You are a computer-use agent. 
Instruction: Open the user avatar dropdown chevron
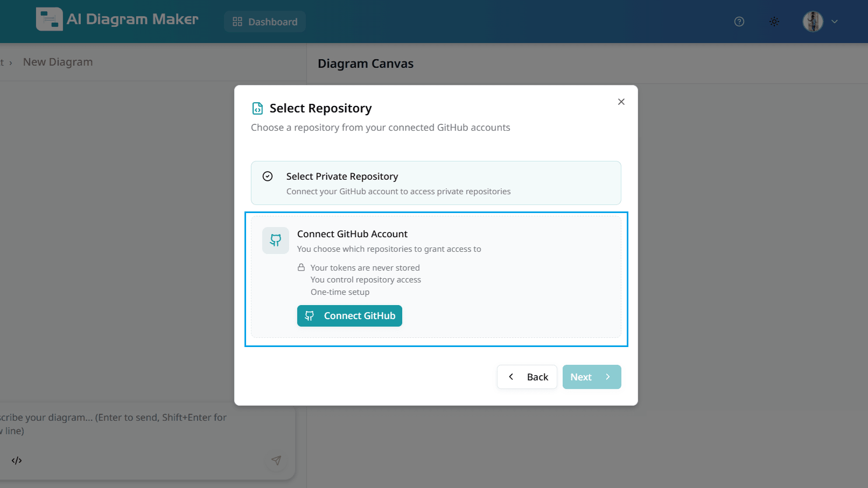(x=835, y=22)
